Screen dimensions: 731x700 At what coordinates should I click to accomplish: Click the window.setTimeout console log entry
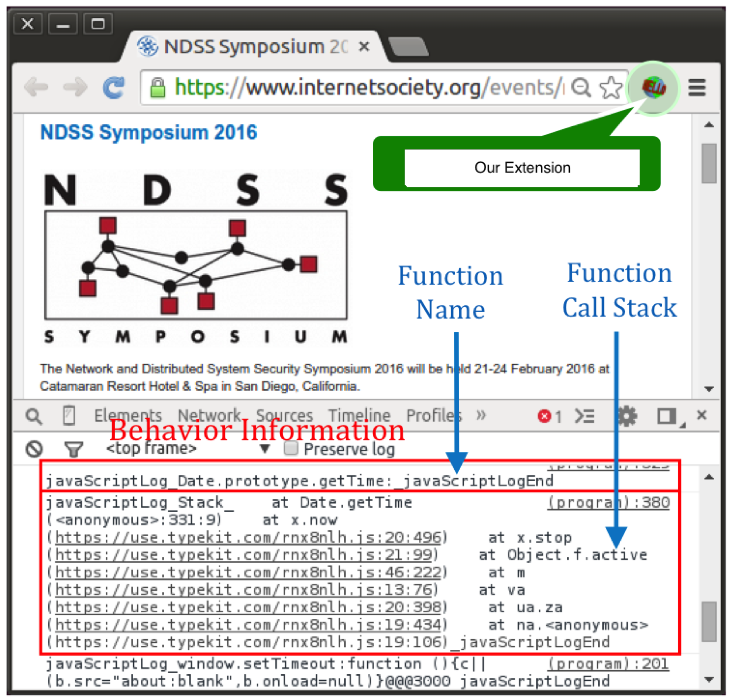[328, 672]
